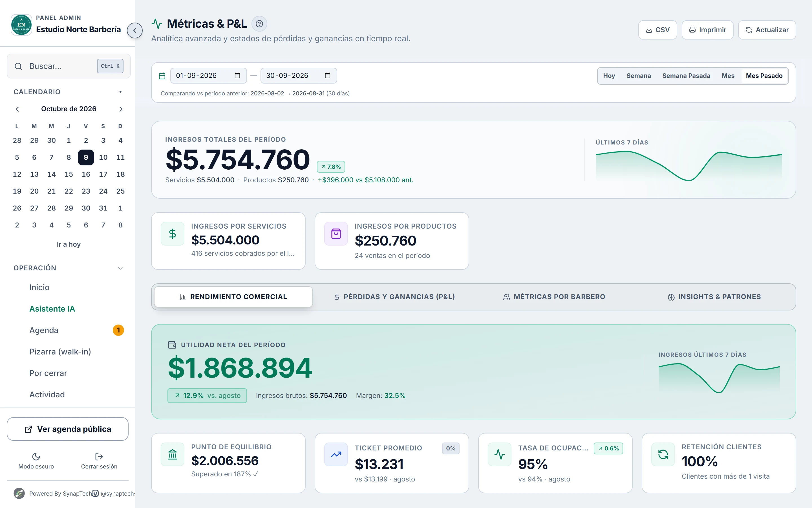812x508 pixels.
Task: Select the Hoy period preset
Action: point(609,76)
